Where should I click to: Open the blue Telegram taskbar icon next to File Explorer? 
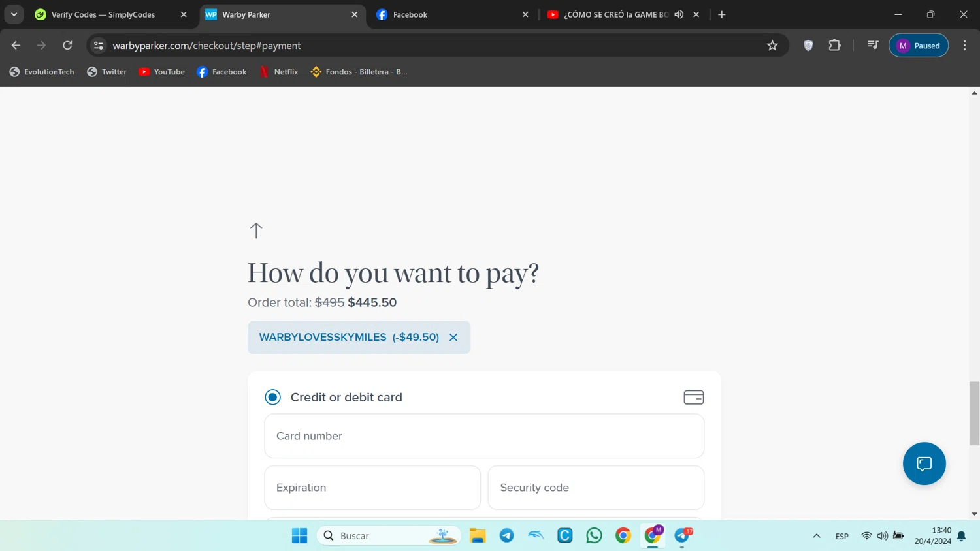506,535
